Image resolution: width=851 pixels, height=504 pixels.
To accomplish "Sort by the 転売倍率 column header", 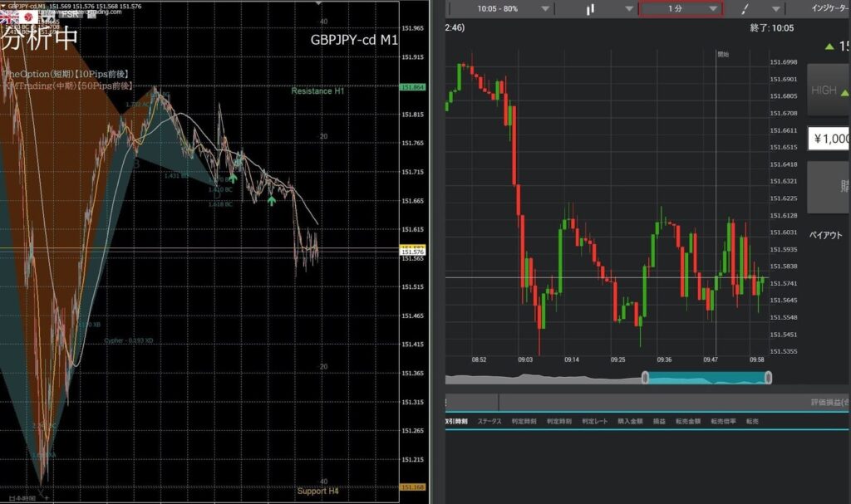I will click(724, 422).
